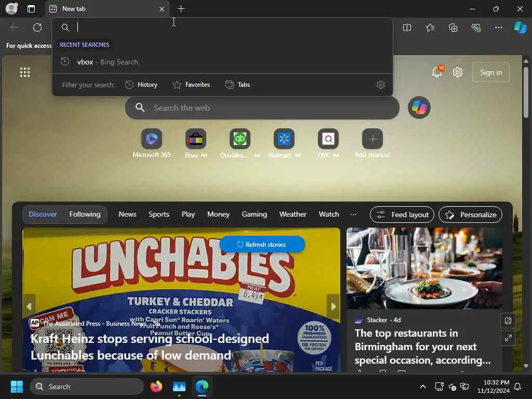Open the Quickbooks shortcut tile

coord(240,144)
